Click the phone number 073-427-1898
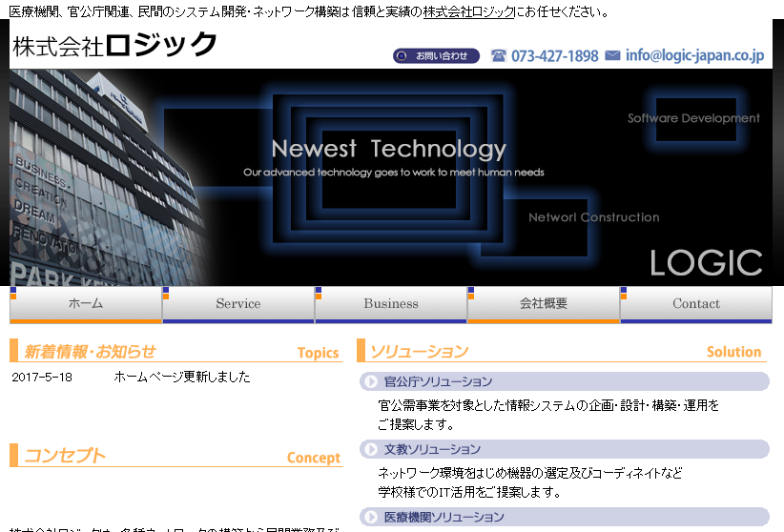 tap(554, 56)
